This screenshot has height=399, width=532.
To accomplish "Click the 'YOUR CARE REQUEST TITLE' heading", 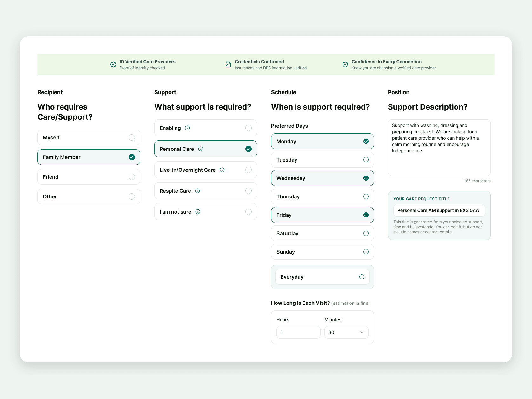I will click(x=422, y=199).
